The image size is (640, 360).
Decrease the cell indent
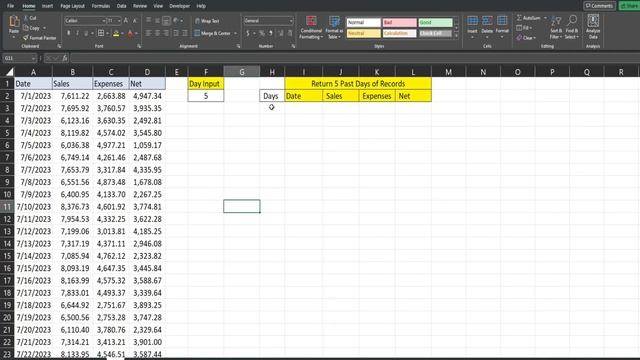tap(176, 33)
